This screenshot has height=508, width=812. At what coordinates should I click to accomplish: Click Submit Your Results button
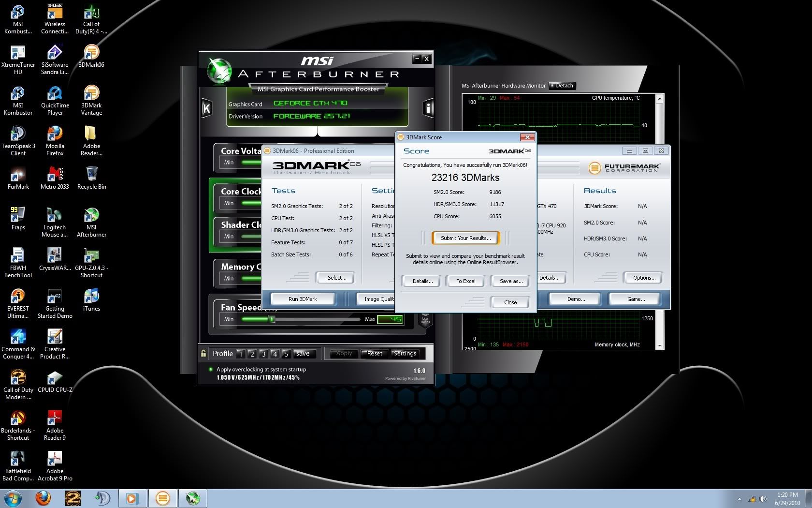click(x=466, y=238)
